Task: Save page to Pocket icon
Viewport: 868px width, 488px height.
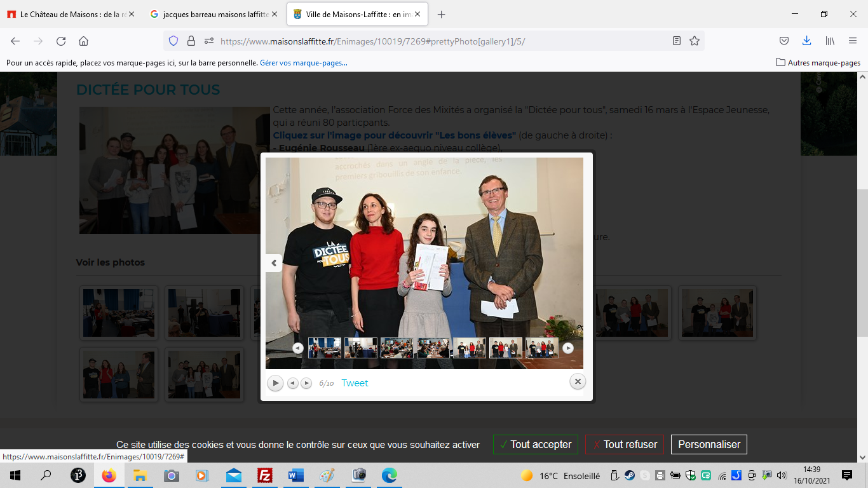Action: [784, 41]
